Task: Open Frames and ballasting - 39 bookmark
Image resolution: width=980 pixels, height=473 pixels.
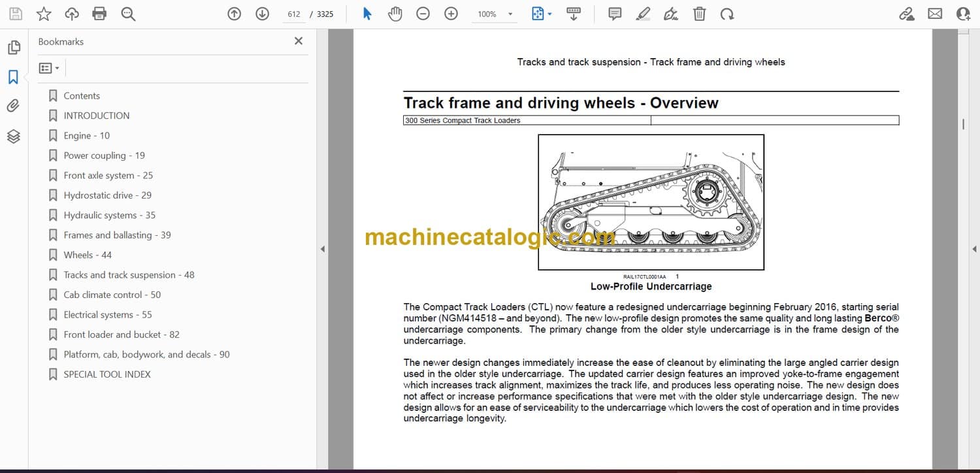Action: click(x=118, y=235)
